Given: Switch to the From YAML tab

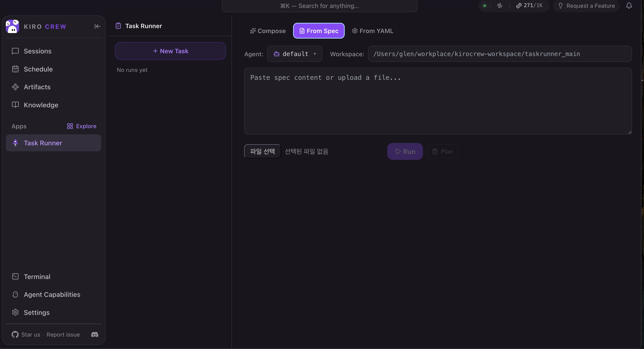Looking at the screenshot, I should (372, 31).
